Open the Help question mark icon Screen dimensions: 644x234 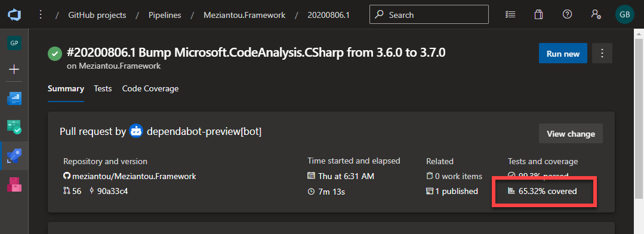point(567,14)
